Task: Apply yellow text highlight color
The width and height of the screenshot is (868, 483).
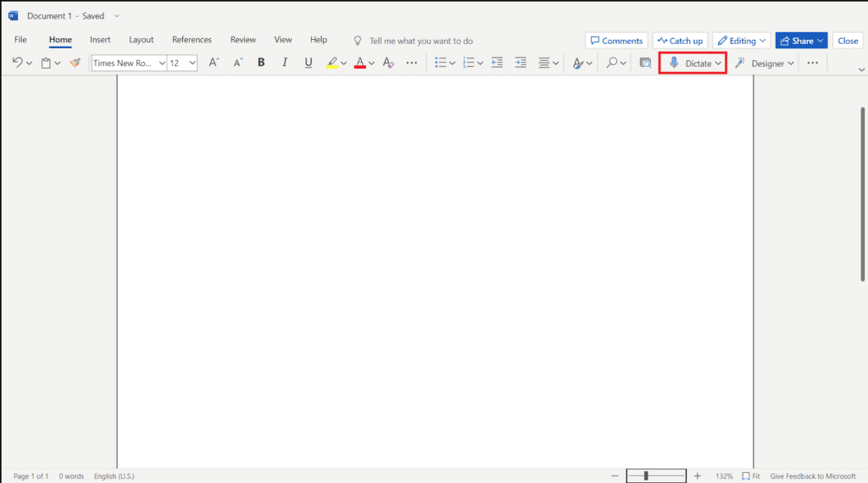Action: coord(332,63)
